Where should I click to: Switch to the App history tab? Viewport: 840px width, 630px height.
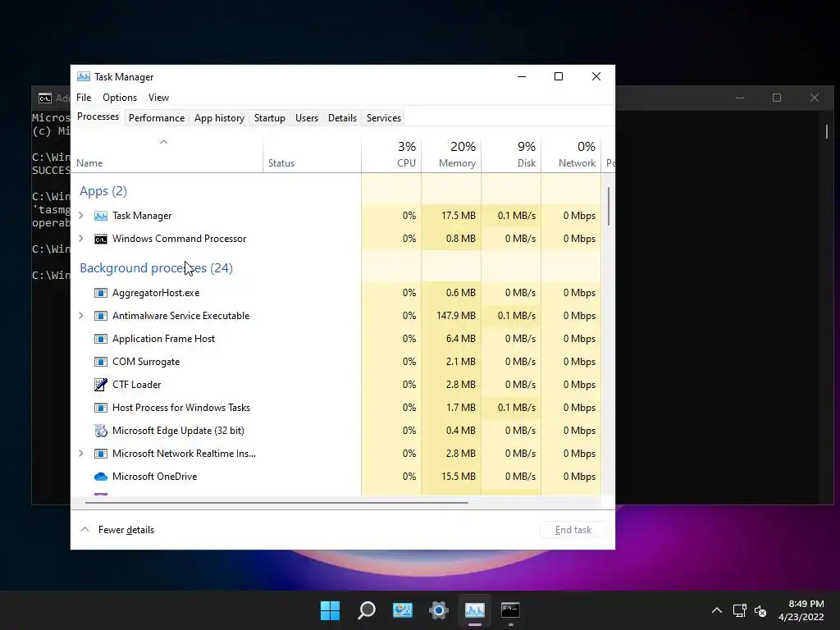219,118
